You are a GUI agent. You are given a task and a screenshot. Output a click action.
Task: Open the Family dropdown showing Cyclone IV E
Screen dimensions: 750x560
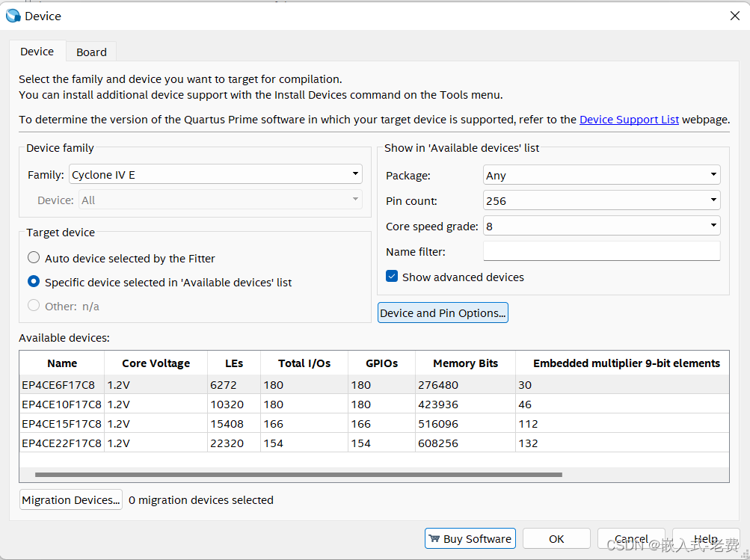(x=215, y=175)
